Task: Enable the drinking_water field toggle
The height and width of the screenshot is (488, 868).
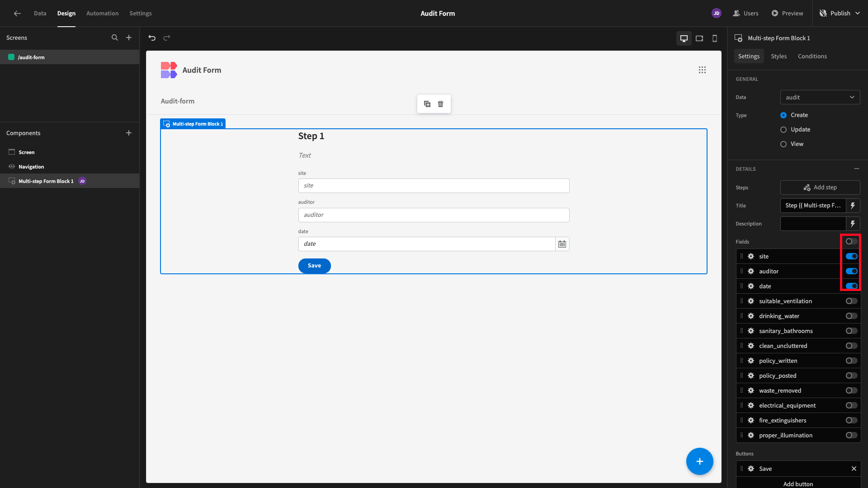Action: [x=851, y=316]
